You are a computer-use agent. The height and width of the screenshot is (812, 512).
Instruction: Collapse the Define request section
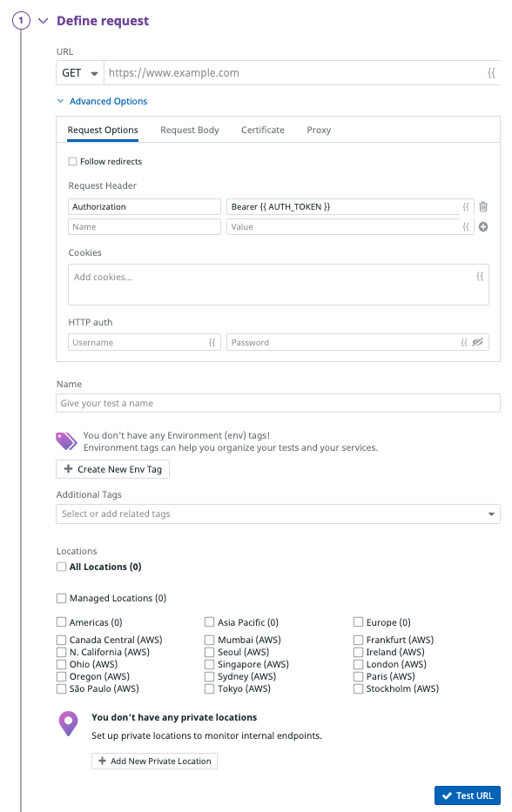pyautogui.click(x=44, y=21)
